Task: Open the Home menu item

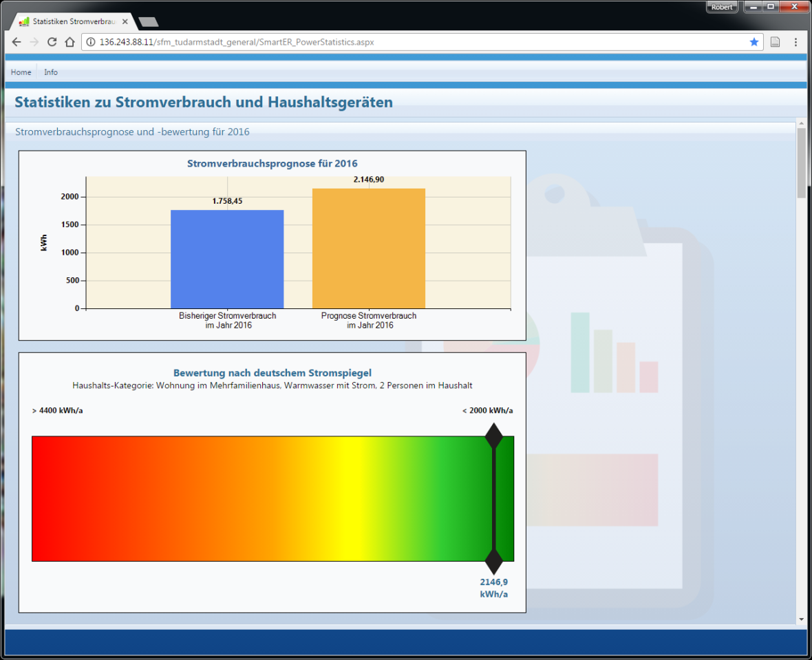Action: (x=21, y=72)
